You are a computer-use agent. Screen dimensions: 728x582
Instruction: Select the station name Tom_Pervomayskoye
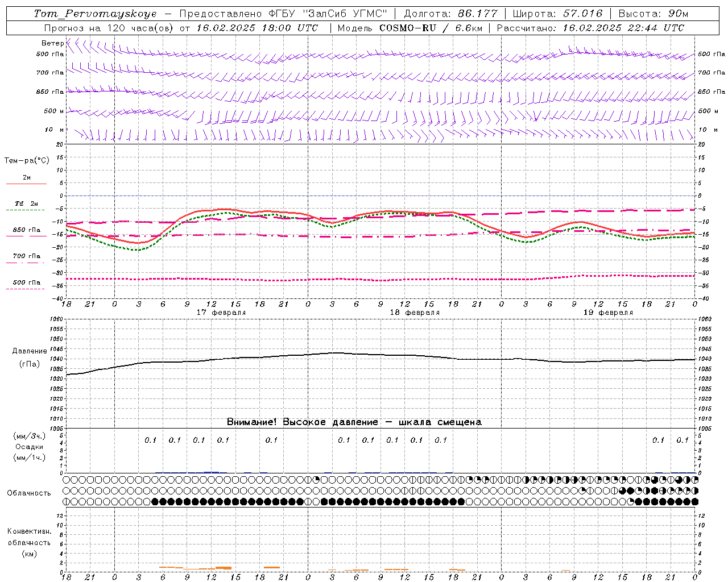(95, 14)
